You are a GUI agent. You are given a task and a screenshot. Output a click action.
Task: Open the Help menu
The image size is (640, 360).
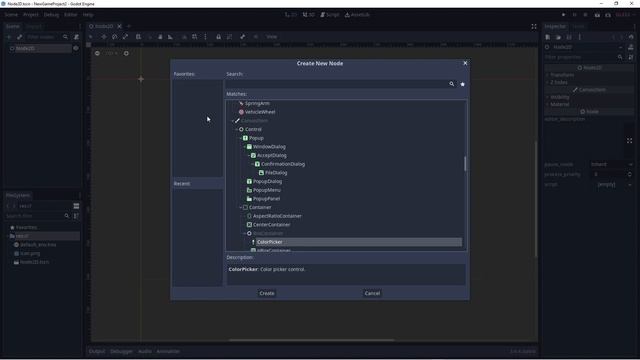(x=88, y=15)
